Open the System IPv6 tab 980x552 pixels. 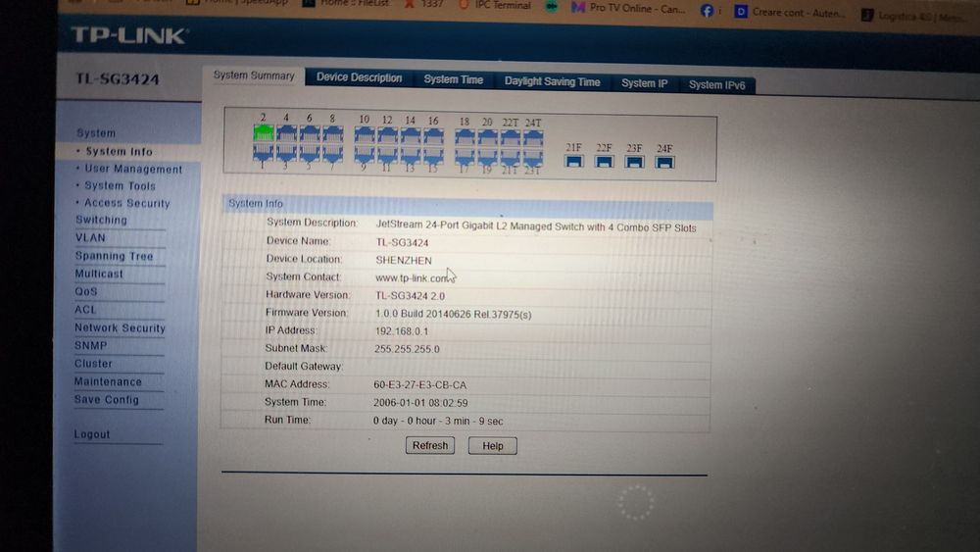coord(717,85)
